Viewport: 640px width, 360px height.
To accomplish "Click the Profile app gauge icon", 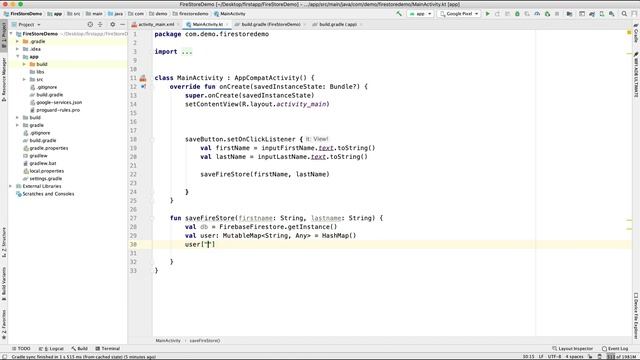I will click(x=537, y=13).
